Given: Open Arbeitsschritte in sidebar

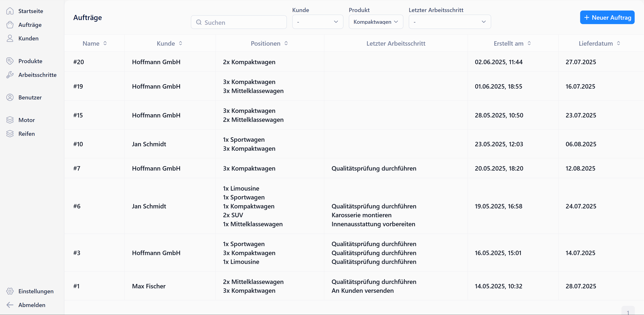Looking at the screenshot, I should click(x=38, y=75).
